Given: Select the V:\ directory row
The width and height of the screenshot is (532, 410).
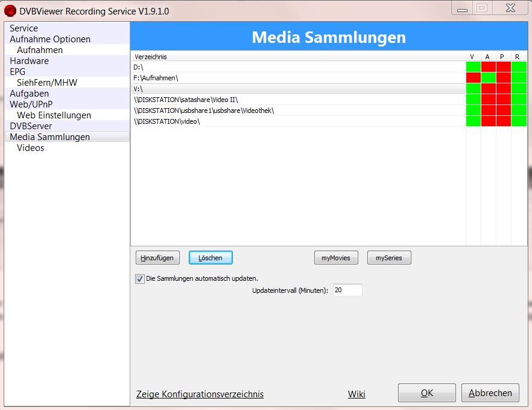Looking at the screenshot, I should tap(298, 89).
